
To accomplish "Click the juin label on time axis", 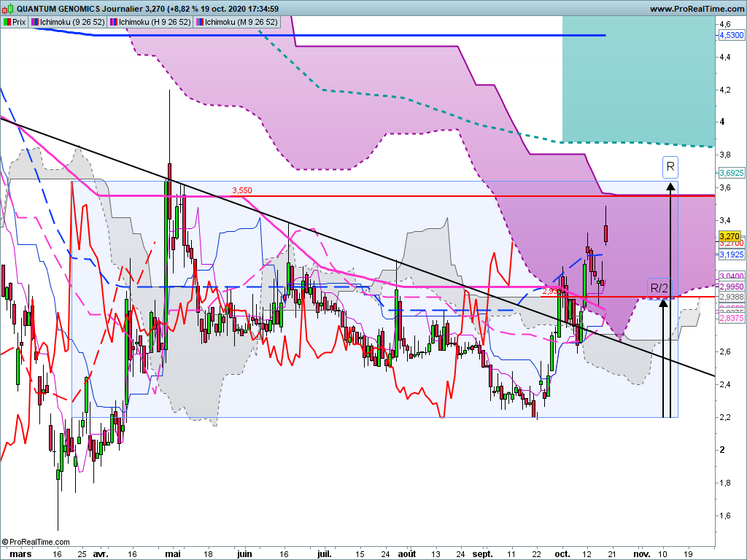I will pyautogui.click(x=244, y=554).
